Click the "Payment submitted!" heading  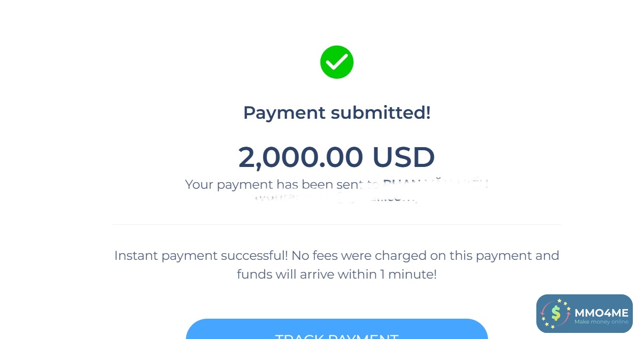(337, 112)
